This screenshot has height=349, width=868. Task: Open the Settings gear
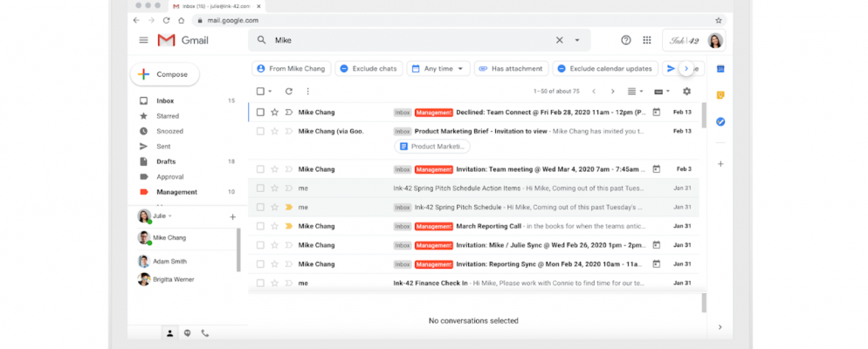(686, 92)
